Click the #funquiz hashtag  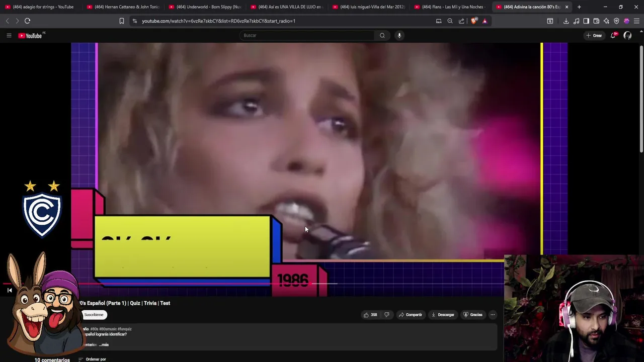coord(124,329)
